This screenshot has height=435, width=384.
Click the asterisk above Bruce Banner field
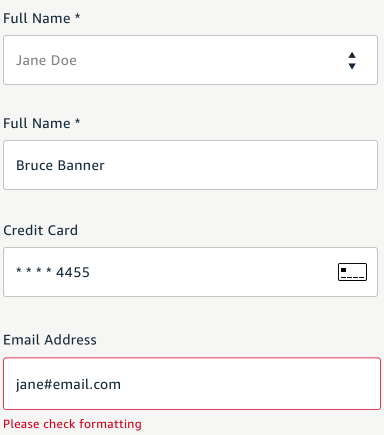[x=77, y=121]
